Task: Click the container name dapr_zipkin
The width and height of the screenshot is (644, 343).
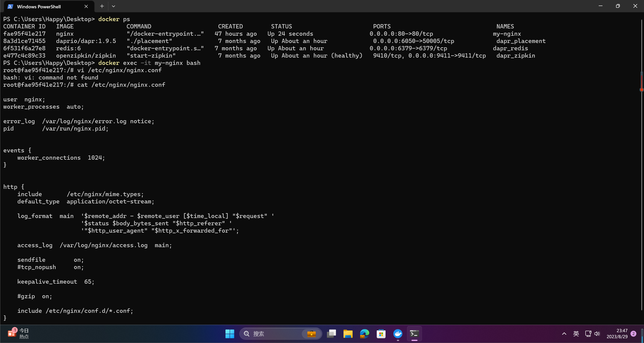Action: coord(516,56)
